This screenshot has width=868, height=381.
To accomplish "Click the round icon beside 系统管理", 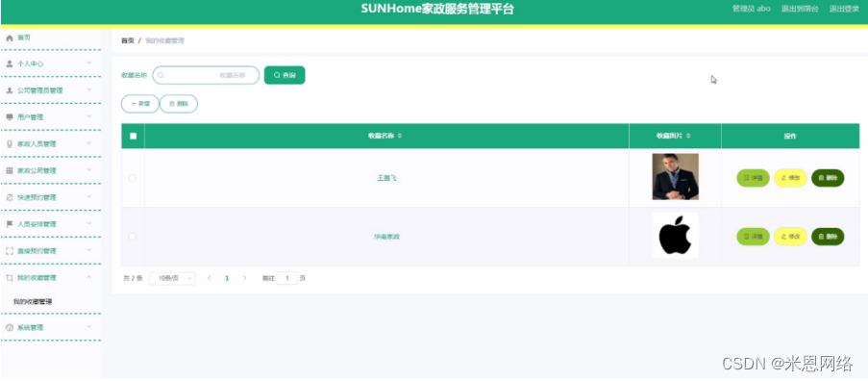I will [x=9, y=327].
